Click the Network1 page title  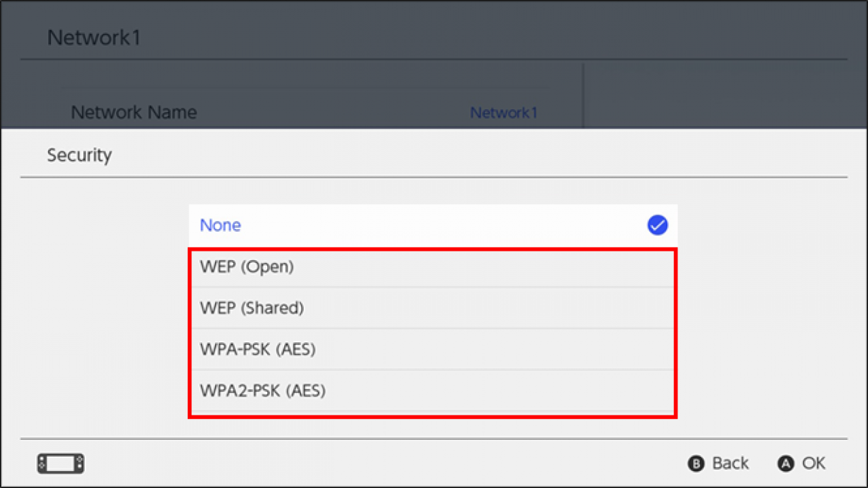[x=94, y=38]
